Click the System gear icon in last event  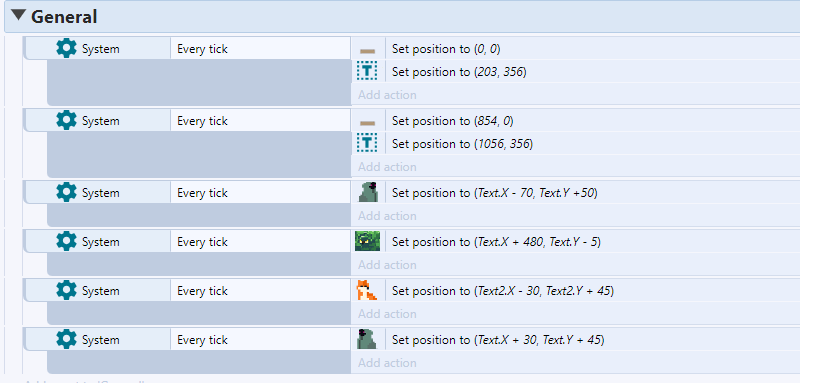point(66,339)
